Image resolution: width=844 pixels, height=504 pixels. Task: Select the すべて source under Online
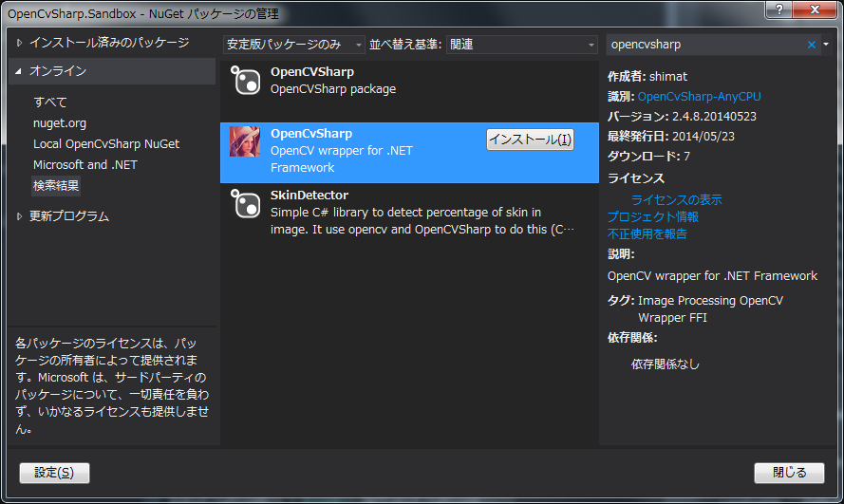click(x=50, y=103)
